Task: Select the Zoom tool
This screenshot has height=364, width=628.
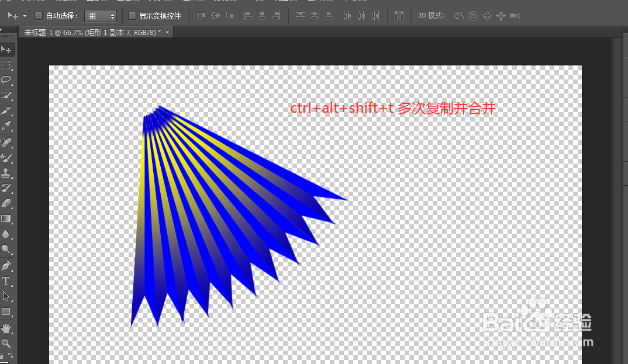Action: pos(7,343)
